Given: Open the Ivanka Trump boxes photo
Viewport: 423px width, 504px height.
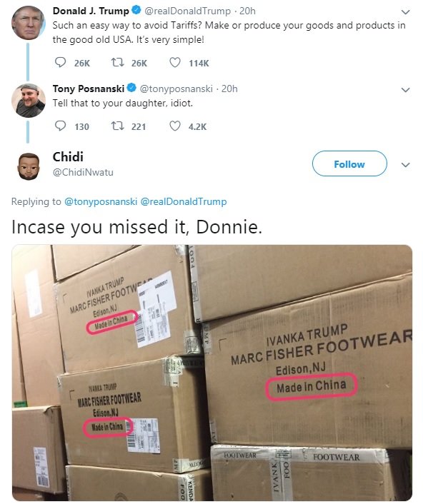Looking at the screenshot, I should 212,373.
